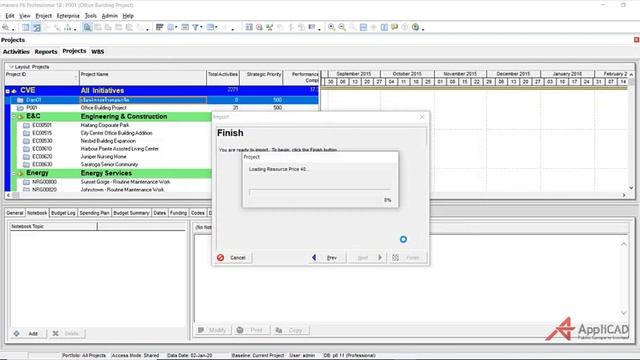Image resolution: width=640 pixels, height=360 pixels.
Task: Click the project table left scroll arrow
Action: [8, 195]
